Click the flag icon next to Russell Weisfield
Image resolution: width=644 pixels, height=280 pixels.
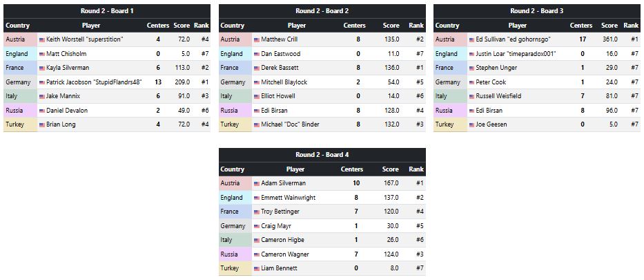tap(471, 96)
